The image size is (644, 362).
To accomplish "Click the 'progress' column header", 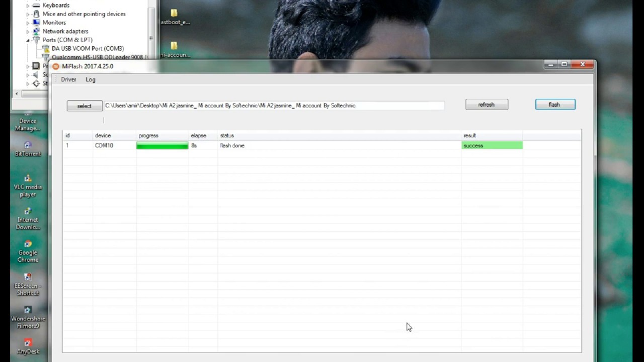I will pos(163,136).
